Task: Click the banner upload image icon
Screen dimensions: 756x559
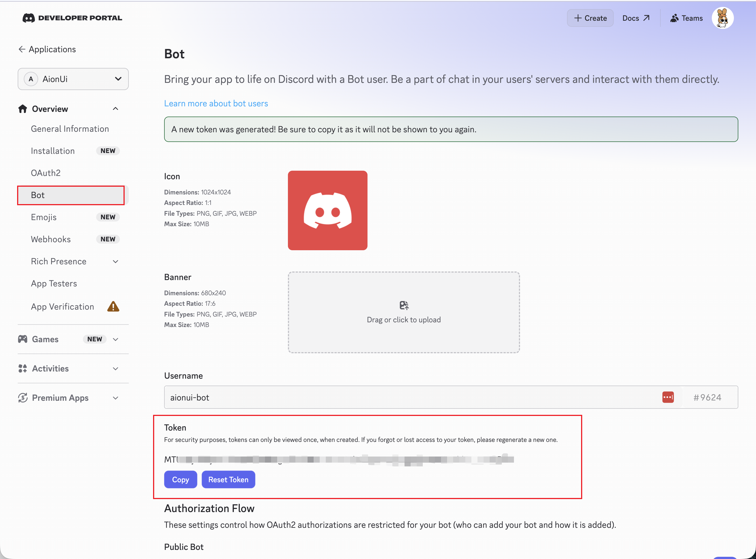Action: [404, 305]
